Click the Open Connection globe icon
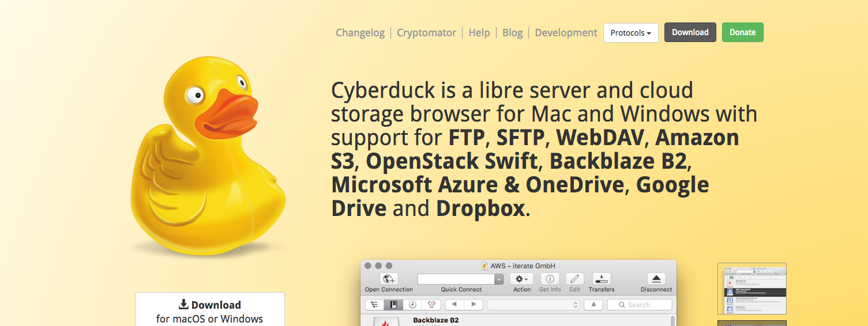This screenshot has width=868, height=326. pyautogui.click(x=389, y=279)
